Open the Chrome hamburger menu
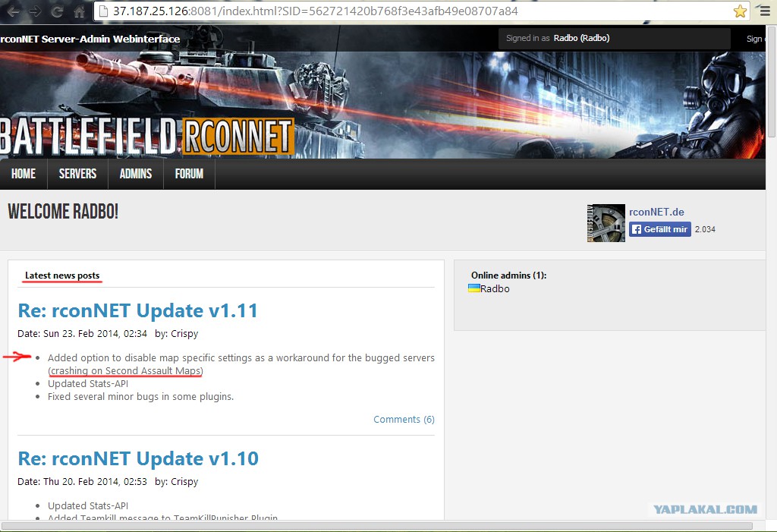 point(765,11)
